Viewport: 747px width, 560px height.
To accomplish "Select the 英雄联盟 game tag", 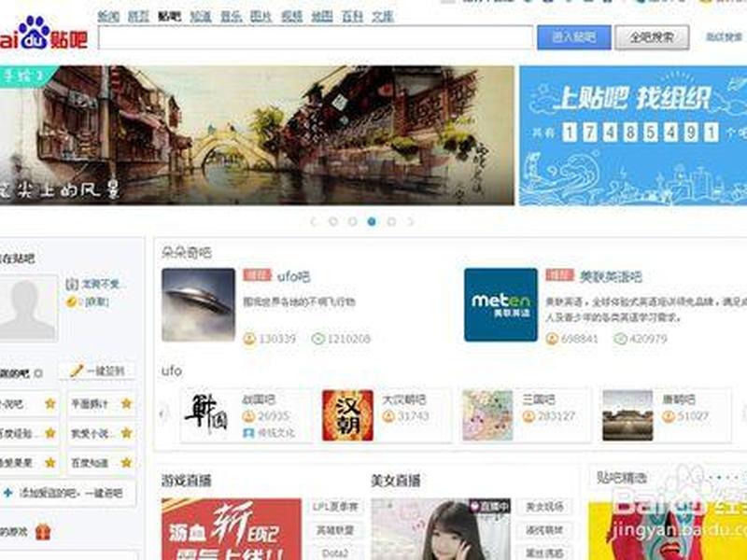I will pos(336,530).
